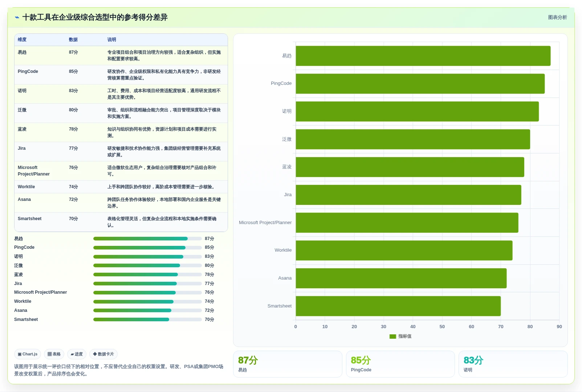The image size is (582, 392).
Task: Click the PingCode bar in the chart
Action: (420, 84)
